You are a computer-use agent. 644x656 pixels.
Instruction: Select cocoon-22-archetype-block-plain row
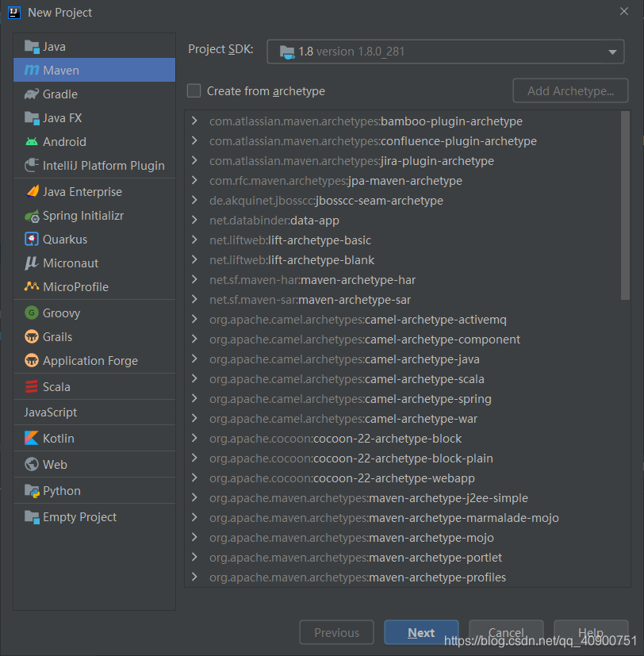[x=403, y=458]
